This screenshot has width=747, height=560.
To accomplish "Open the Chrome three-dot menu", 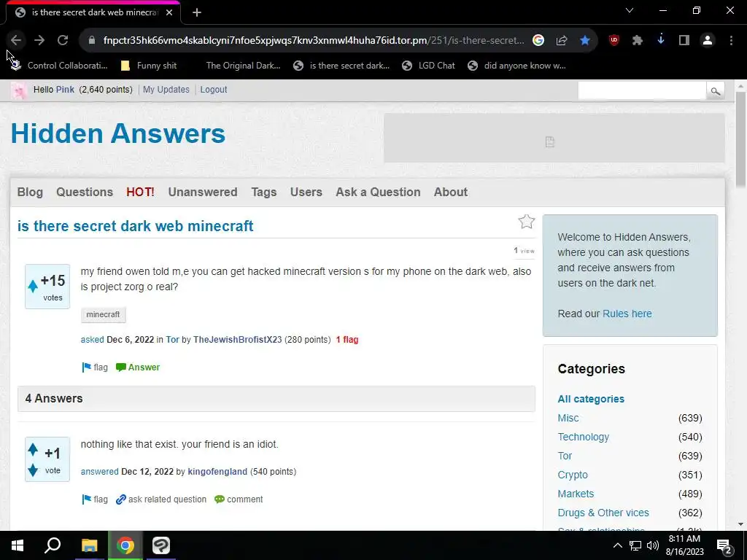I will (x=731, y=41).
